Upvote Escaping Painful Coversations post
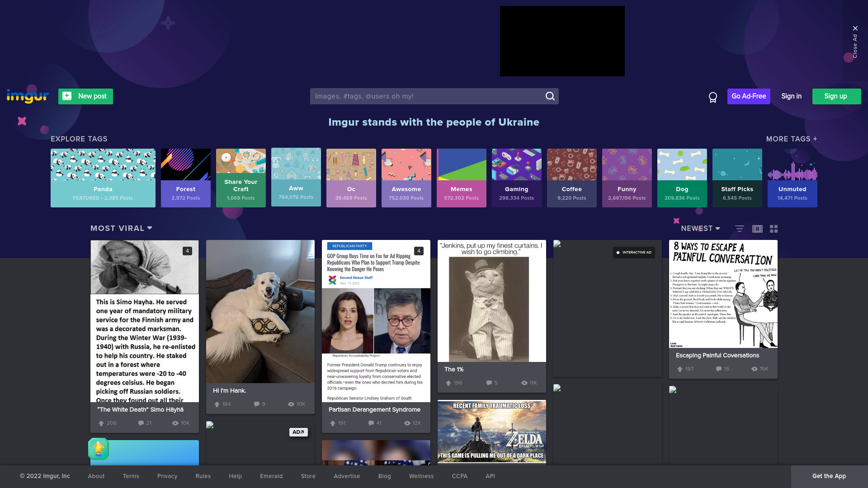 (680, 369)
